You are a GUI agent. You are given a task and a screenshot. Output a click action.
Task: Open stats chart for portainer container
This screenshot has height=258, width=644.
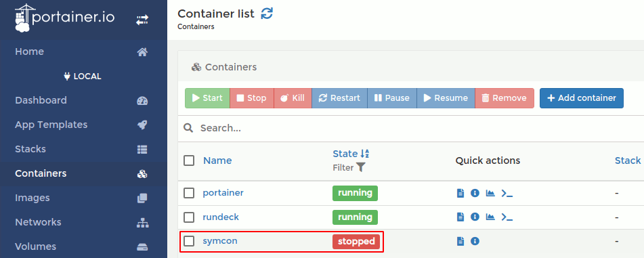click(x=490, y=193)
